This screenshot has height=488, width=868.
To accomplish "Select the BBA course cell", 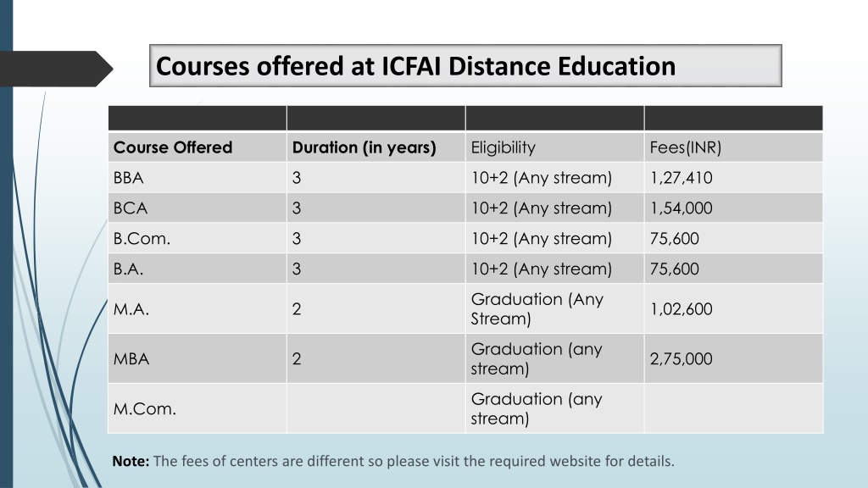I will (x=198, y=178).
